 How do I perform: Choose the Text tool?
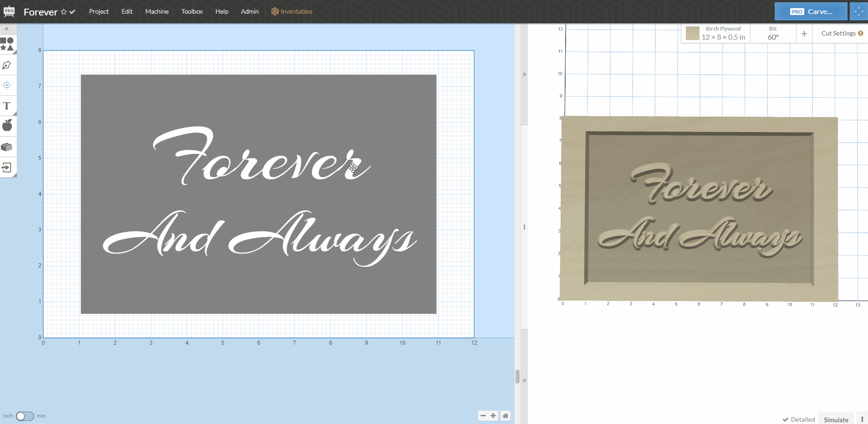coord(7,106)
